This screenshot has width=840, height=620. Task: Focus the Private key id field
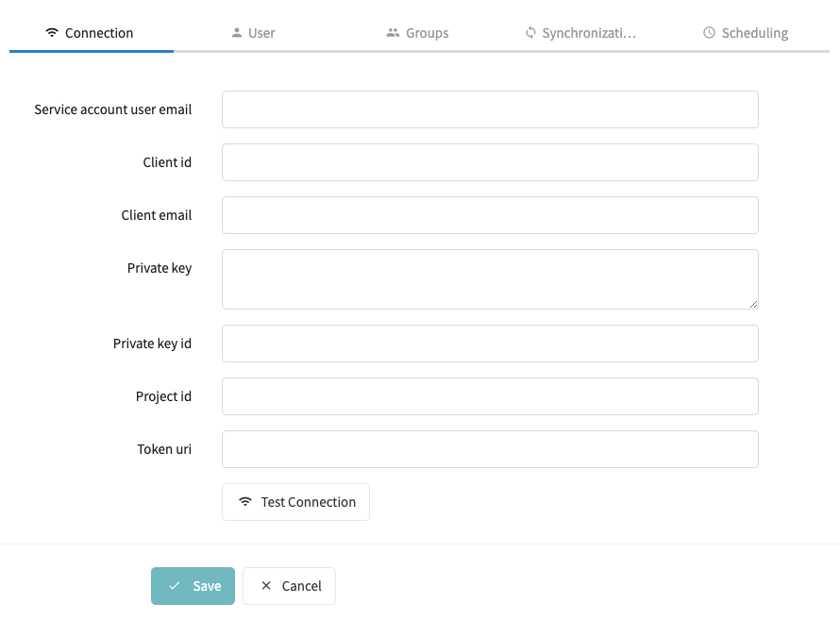point(490,344)
